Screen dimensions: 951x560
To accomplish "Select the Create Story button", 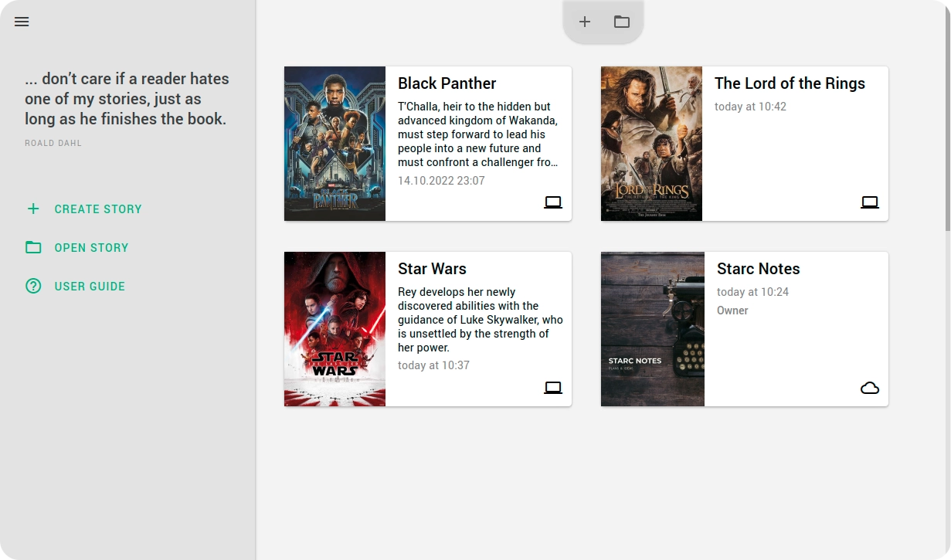I will [84, 209].
